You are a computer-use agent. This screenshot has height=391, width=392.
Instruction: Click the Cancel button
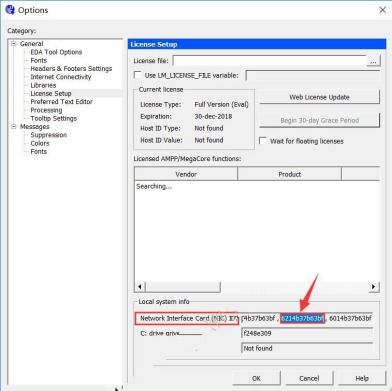click(x=309, y=378)
